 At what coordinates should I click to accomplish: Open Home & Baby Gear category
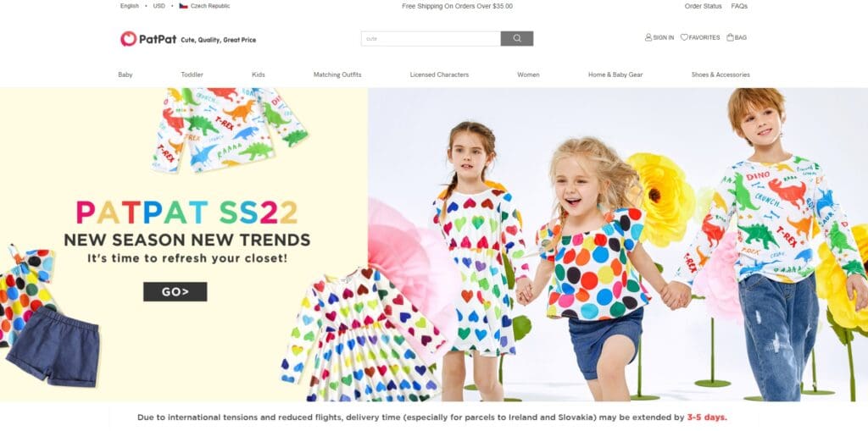pos(615,75)
